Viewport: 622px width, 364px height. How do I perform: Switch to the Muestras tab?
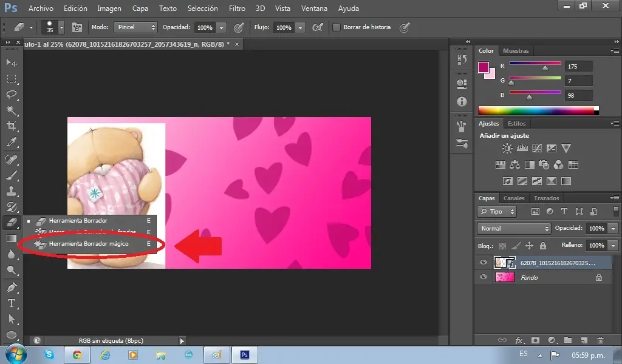[516, 51]
